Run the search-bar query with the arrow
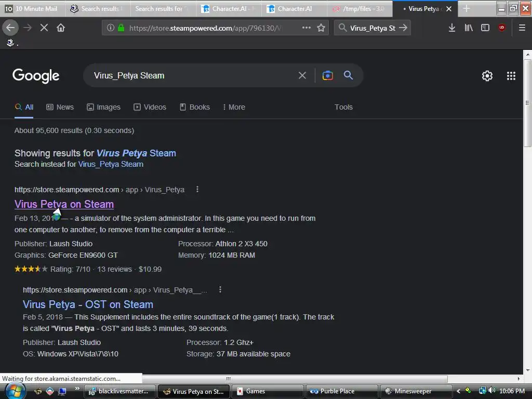Viewport: 532px width, 399px height. pyautogui.click(x=403, y=28)
